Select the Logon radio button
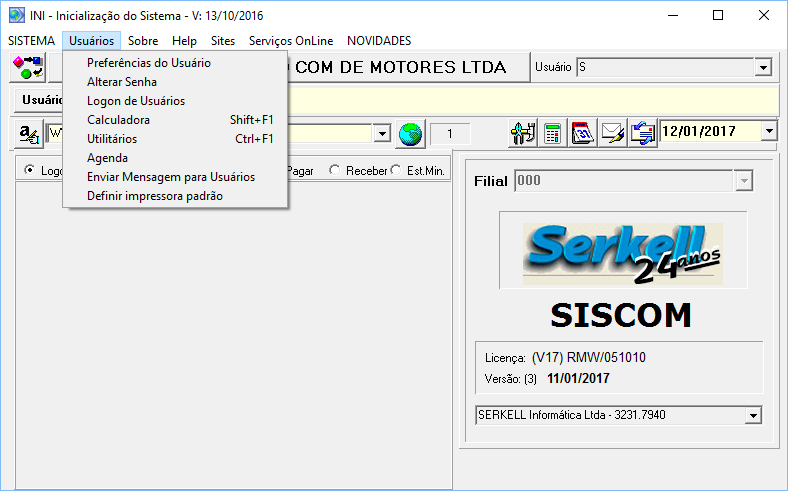Viewport: 788px width, 491px height. pyautogui.click(x=30, y=170)
